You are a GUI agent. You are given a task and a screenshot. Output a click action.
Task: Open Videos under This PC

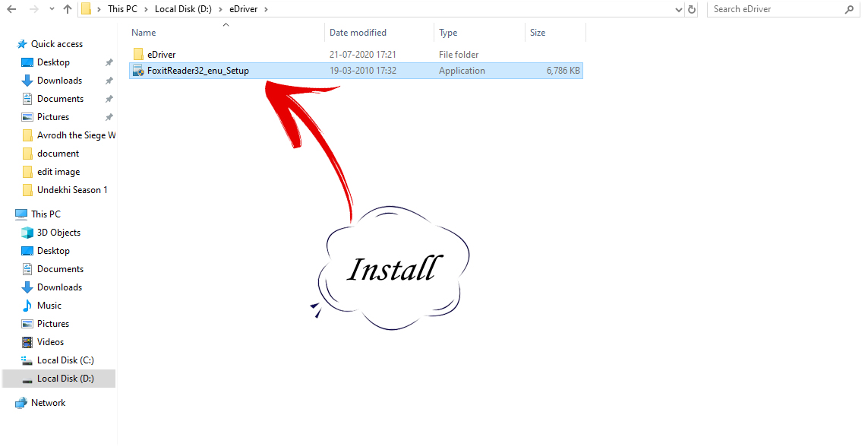pyautogui.click(x=50, y=342)
